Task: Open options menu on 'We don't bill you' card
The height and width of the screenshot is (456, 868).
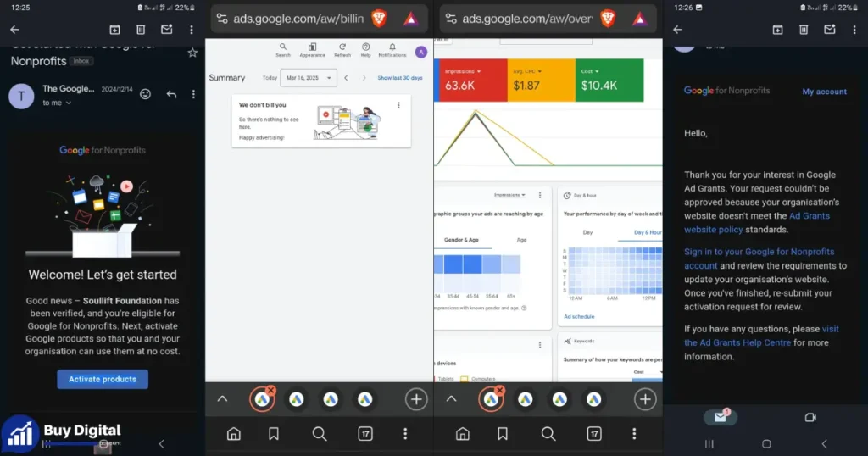Action: coord(398,105)
